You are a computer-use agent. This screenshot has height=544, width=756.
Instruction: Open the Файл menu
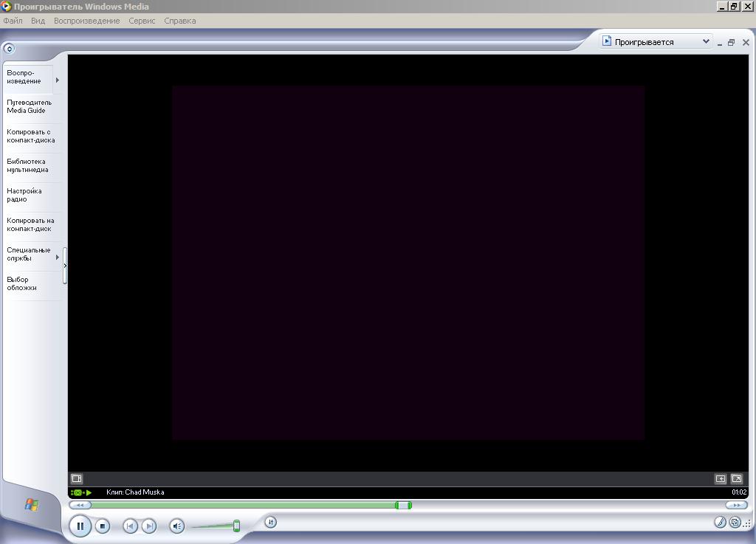click(x=13, y=21)
